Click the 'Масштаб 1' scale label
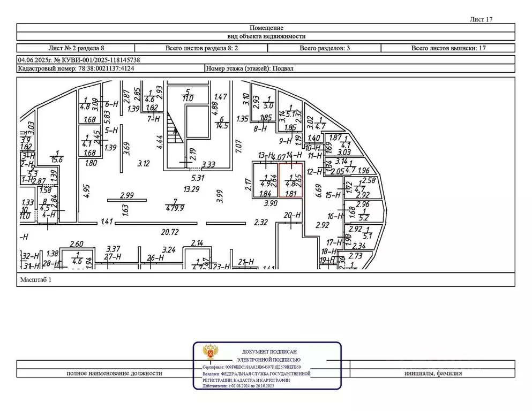The width and height of the screenshot is (532, 411). point(36,279)
